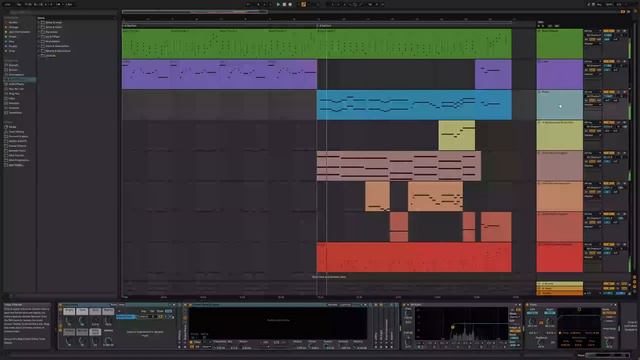Expand the Modulators folder
The height and width of the screenshot is (360, 640).
pyautogui.click(x=39, y=41)
